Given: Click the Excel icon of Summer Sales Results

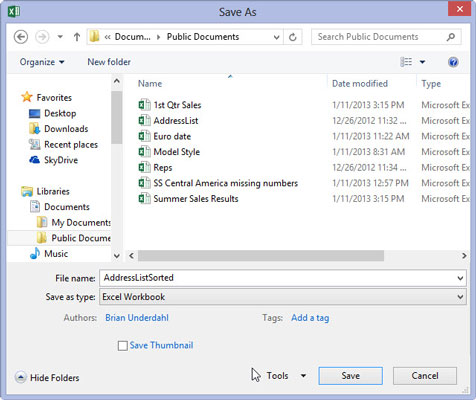Looking at the screenshot, I should tap(144, 199).
